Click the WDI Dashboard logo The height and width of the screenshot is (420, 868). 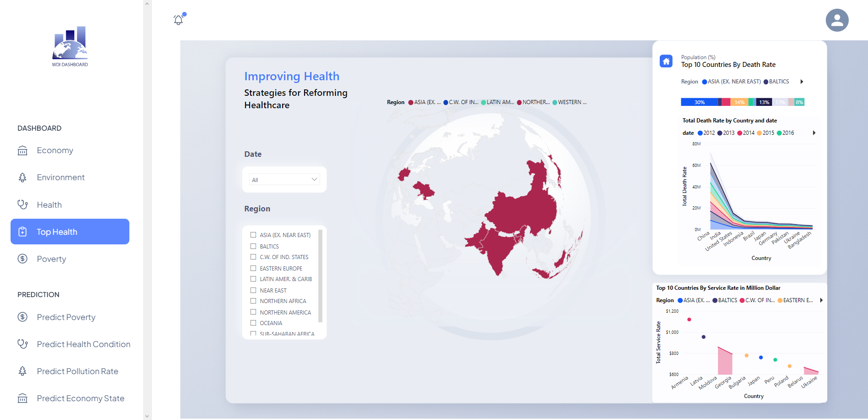[70, 46]
